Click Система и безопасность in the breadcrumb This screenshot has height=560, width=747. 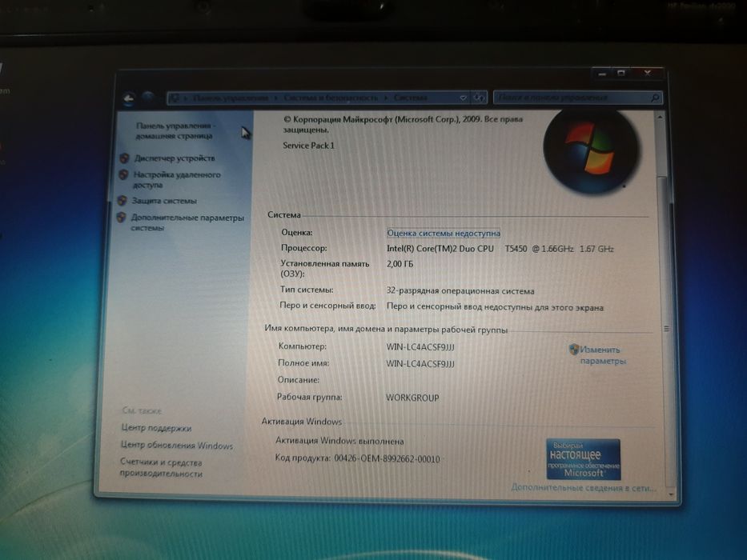point(331,98)
